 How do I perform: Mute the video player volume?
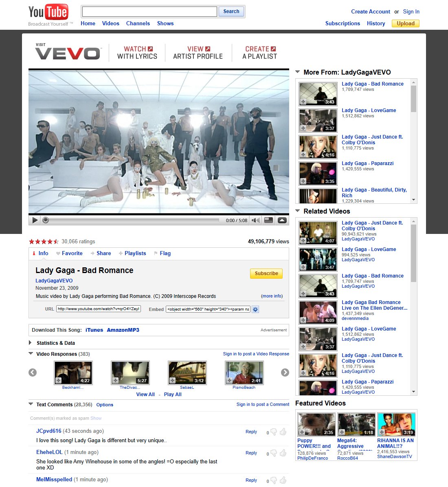(255, 220)
